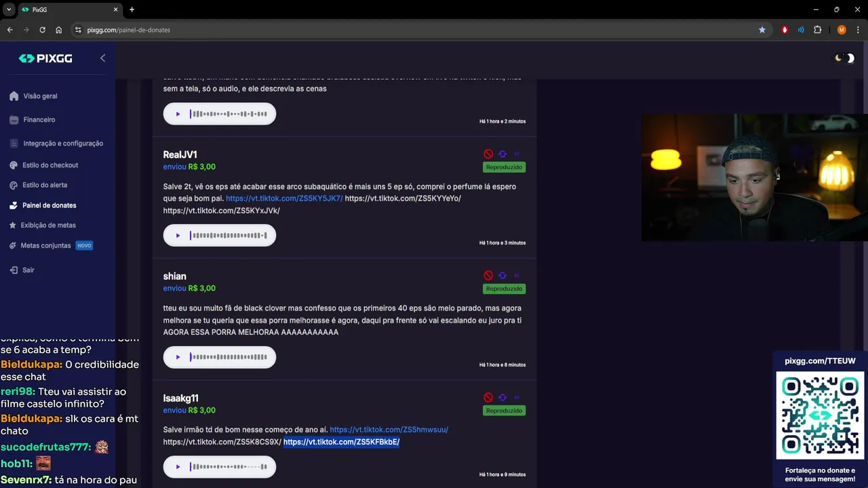Replay RealJV1 donation alert with refresh icon
The width and height of the screenshot is (868, 488).
(x=502, y=154)
